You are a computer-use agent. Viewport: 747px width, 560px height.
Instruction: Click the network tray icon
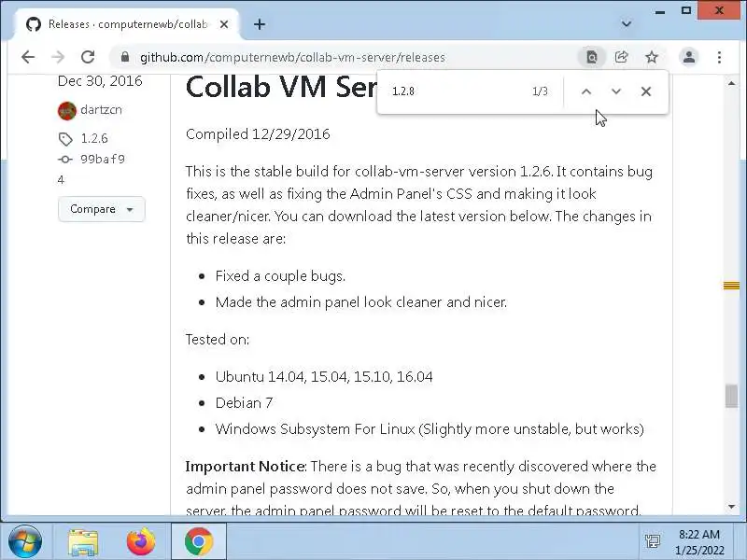(x=652, y=541)
